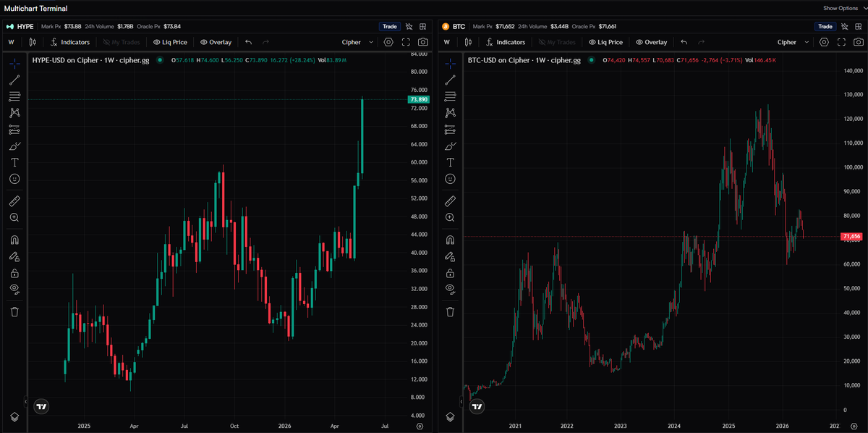Toggle lock all drawings in HYPE chart
The height and width of the screenshot is (433, 868).
14,273
